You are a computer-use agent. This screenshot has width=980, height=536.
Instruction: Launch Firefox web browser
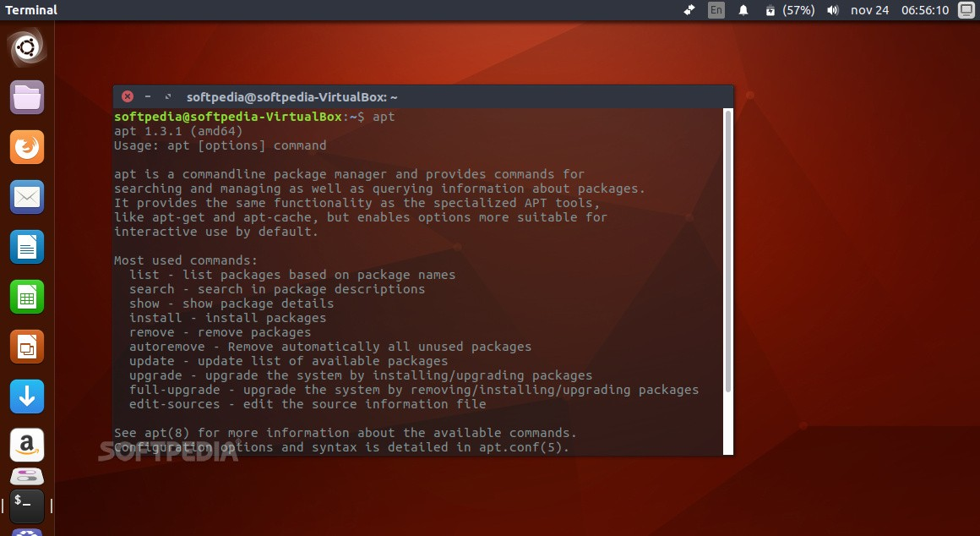27,147
